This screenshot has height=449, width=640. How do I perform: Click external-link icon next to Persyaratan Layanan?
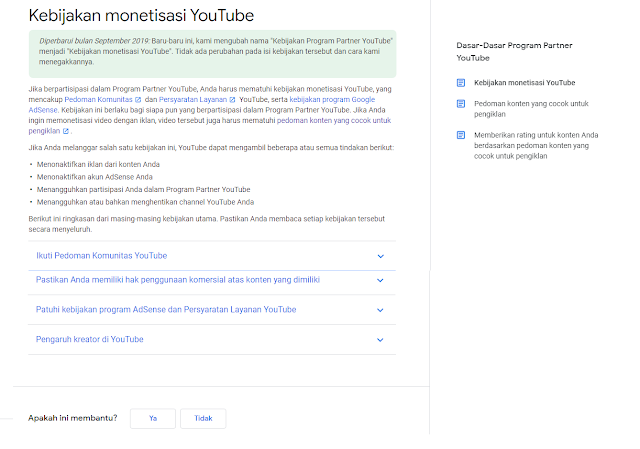tap(232, 100)
